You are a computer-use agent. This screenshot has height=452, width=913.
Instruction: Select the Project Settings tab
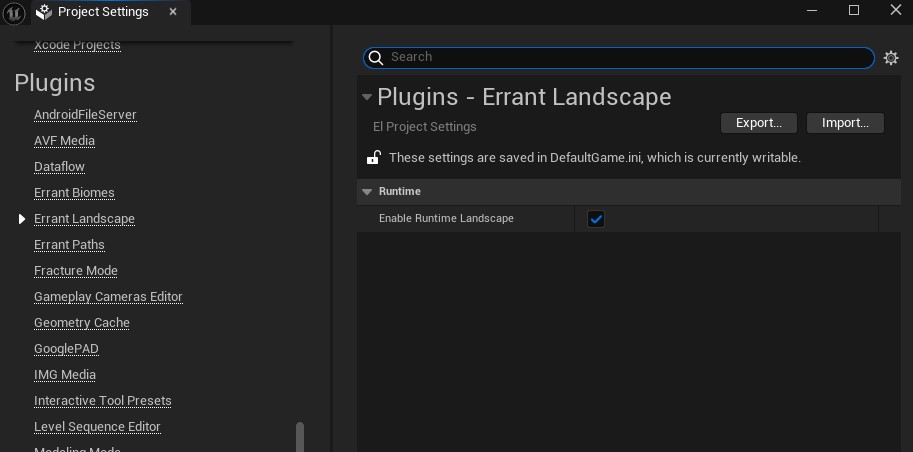click(111, 12)
